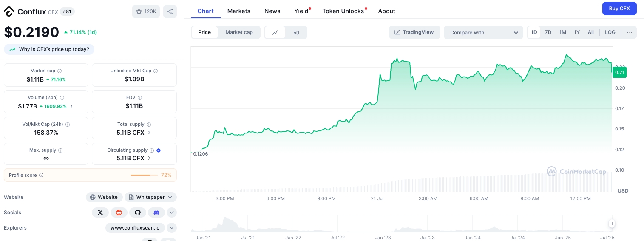
Task: Click the share icon next to watchlist
Action: point(170,11)
